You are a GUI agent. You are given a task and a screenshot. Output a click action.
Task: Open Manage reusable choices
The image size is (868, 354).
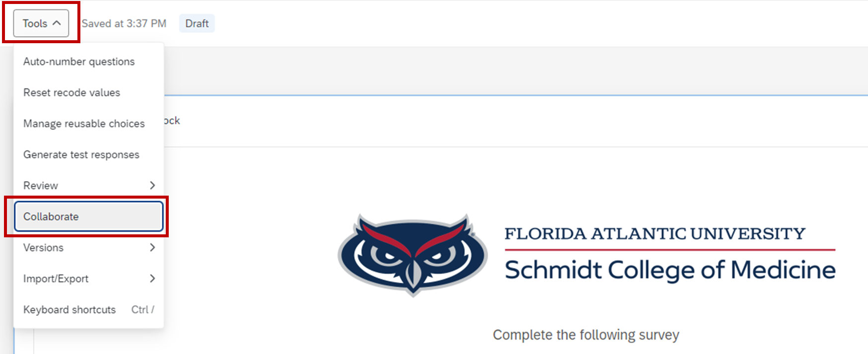88,124
